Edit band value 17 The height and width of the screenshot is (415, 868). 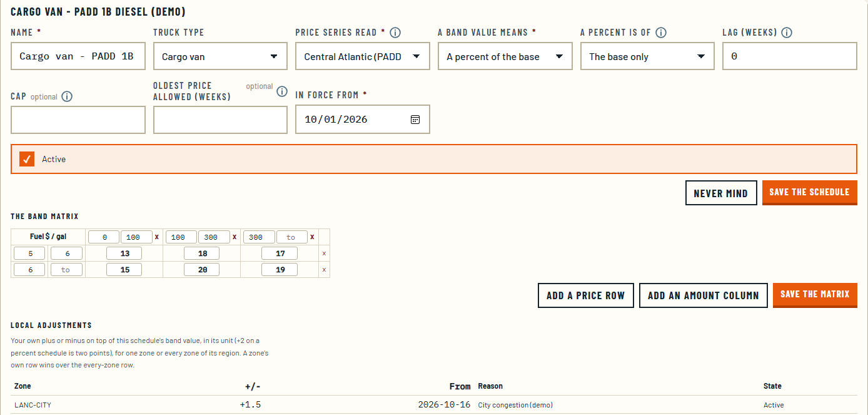280,254
